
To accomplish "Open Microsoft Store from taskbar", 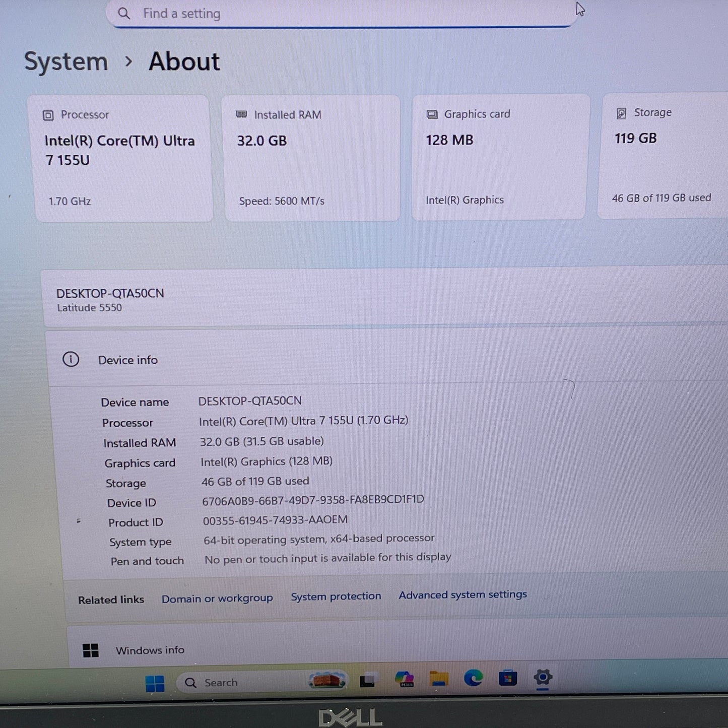I will point(508,679).
